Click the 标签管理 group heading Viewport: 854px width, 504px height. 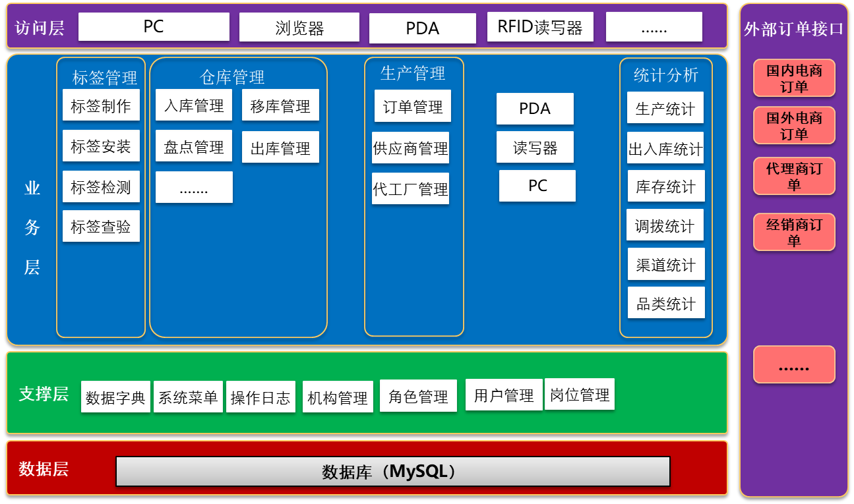tap(104, 77)
